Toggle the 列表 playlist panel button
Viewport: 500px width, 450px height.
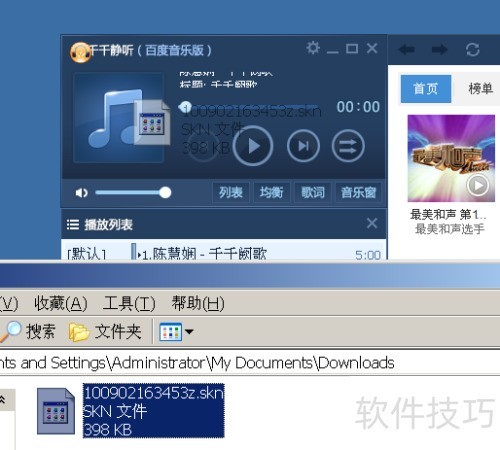pyautogui.click(x=231, y=192)
